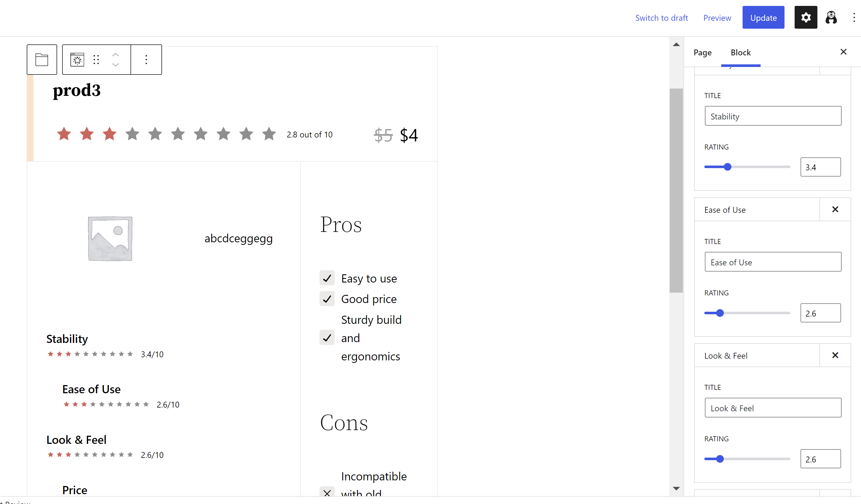Remove the Look & Feel section
Image resolution: width=861 pixels, height=504 pixels.
coord(835,355)
